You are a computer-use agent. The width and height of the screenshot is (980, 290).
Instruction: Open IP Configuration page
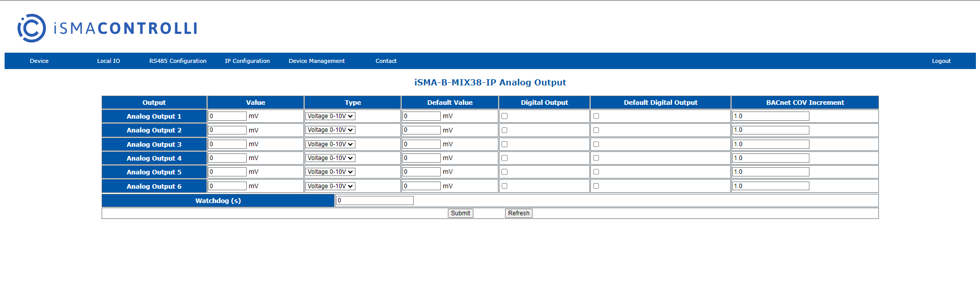click(x=247, y=61)
